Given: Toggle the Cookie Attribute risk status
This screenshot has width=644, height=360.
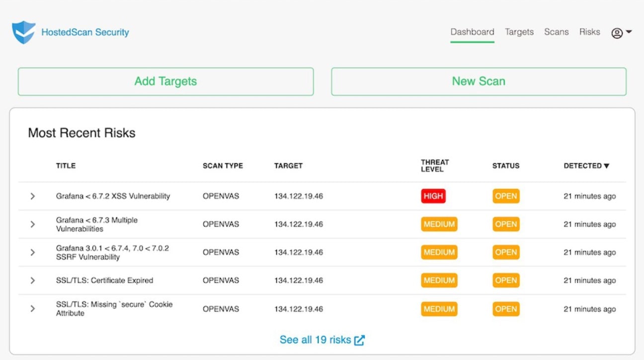Looking at the screenshot, I should tap(505, 308).
